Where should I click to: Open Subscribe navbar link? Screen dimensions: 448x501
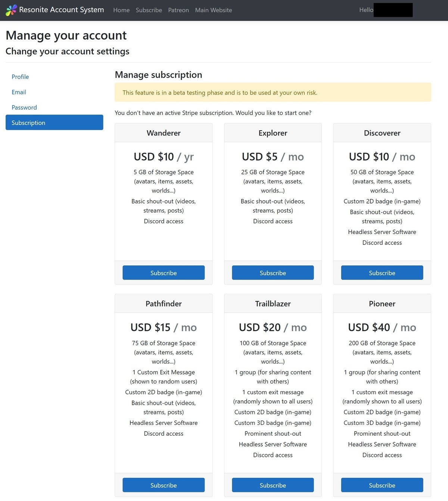point(149,10)
